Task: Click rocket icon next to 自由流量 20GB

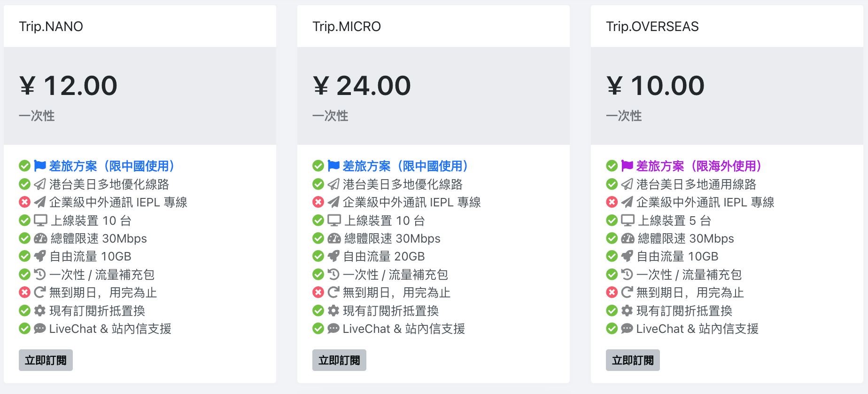Action: (333, 256)
